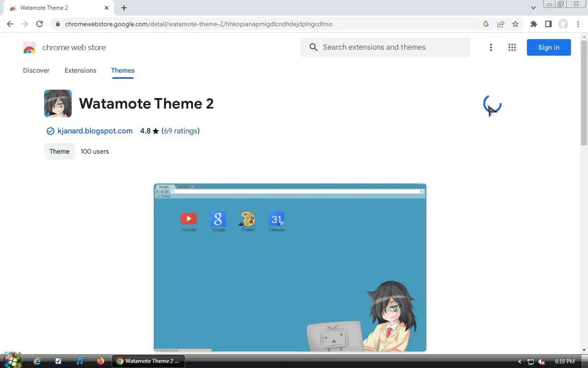Select the Watamote Theme 2 Chrome taskbar button

148,361
